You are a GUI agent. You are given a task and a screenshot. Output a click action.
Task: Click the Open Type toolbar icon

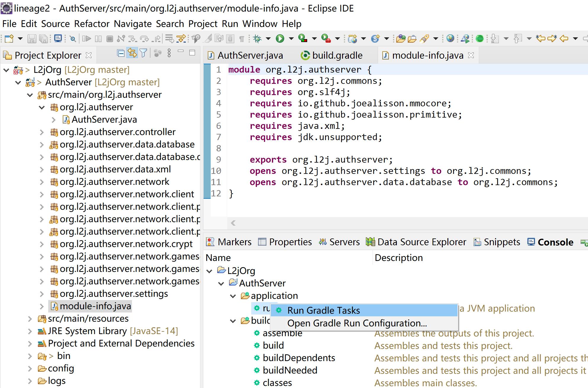click(x=400, y=39)
